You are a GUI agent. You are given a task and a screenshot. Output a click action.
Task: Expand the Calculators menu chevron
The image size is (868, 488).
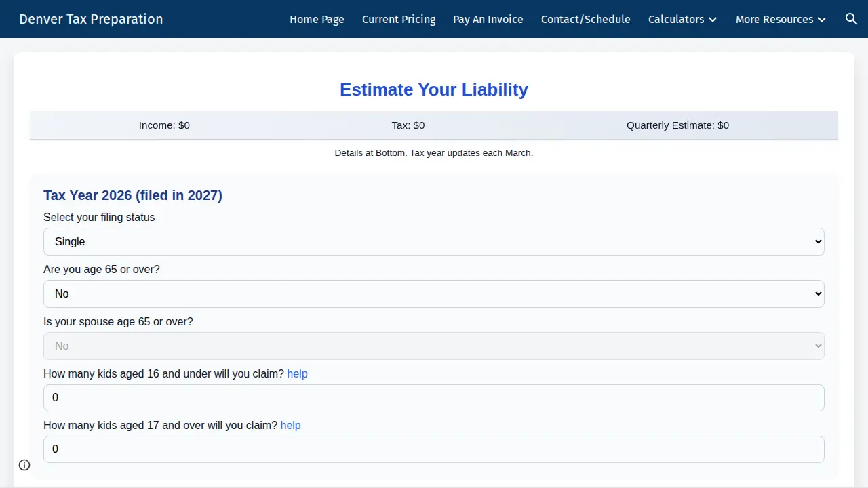click(713, 20)
